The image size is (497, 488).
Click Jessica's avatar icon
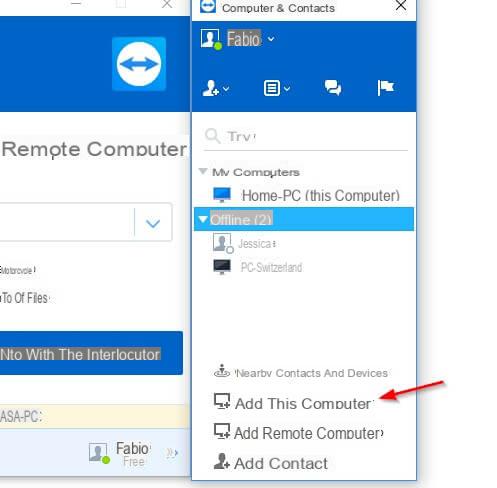click(x=223, y=243)
